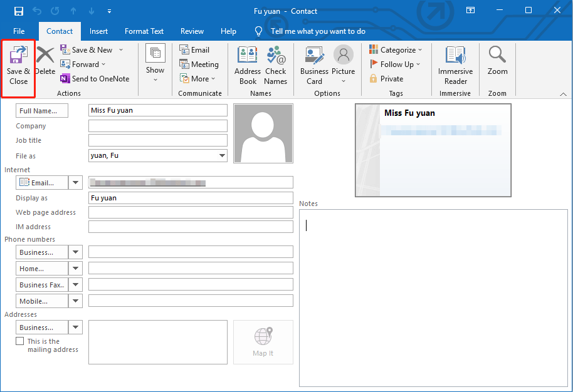
Task: Open the Mobile phone number type dropdown
Action: (x=75, y=301)
